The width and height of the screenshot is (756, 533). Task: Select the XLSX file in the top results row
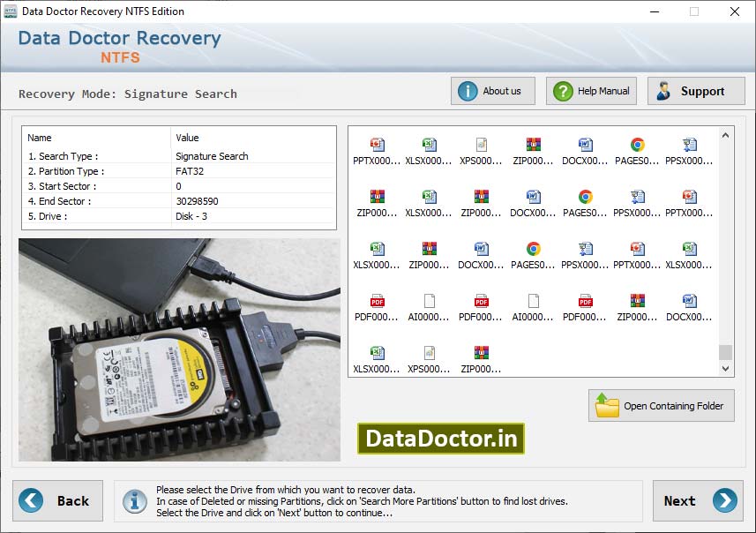[x=429, y=152]
